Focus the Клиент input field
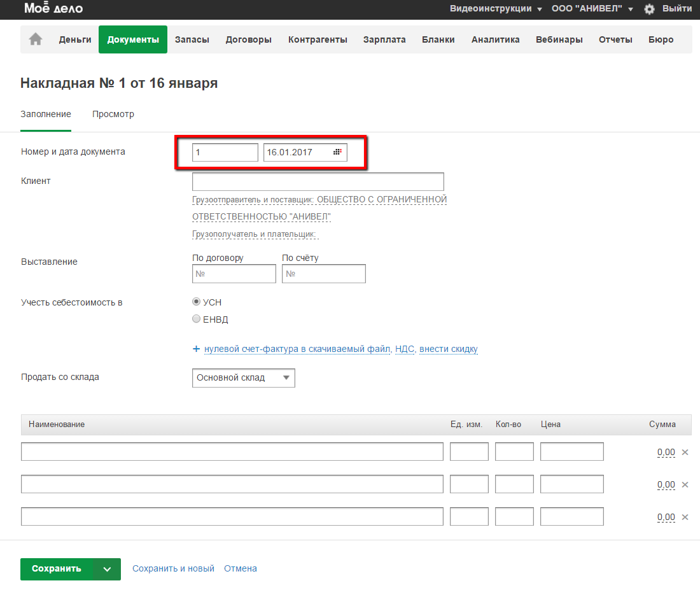 tap(318, 181)
